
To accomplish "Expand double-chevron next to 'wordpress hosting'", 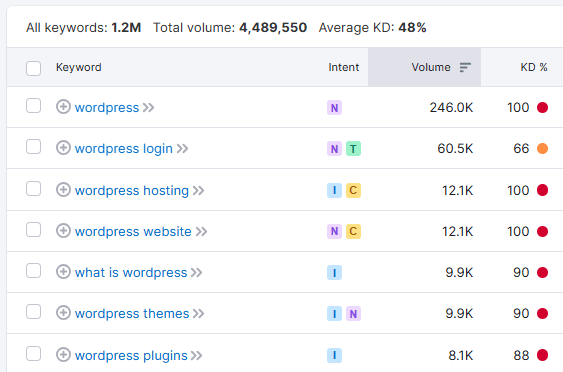I will [198, 190].
